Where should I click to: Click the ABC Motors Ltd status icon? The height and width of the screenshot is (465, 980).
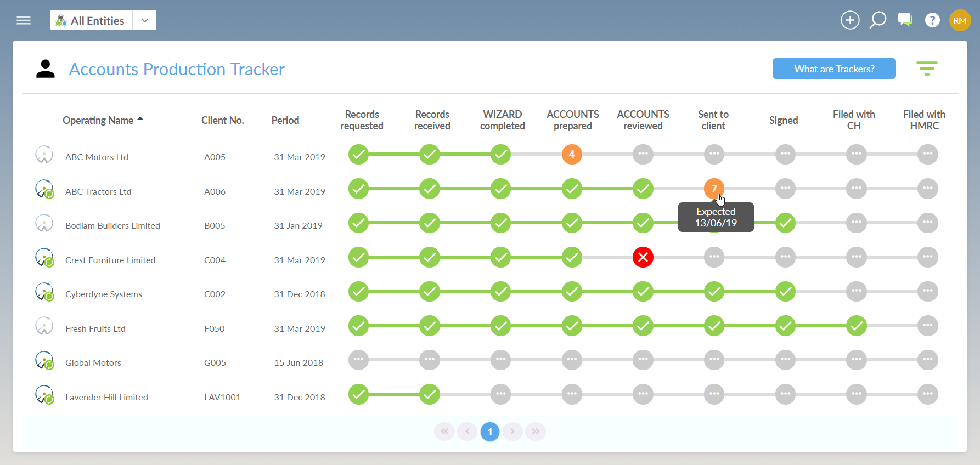pos(44,155)
